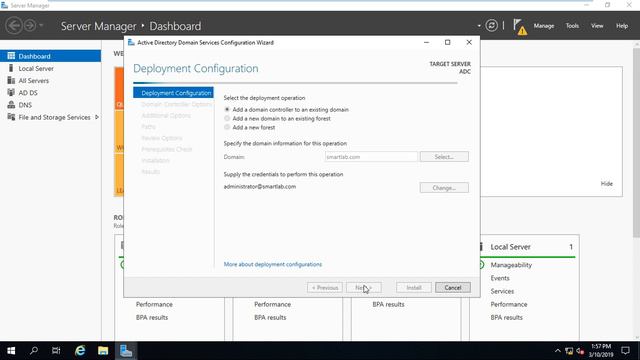
Task: Launch Internet Explorer from the taskbar
Action: pos(80,351)
